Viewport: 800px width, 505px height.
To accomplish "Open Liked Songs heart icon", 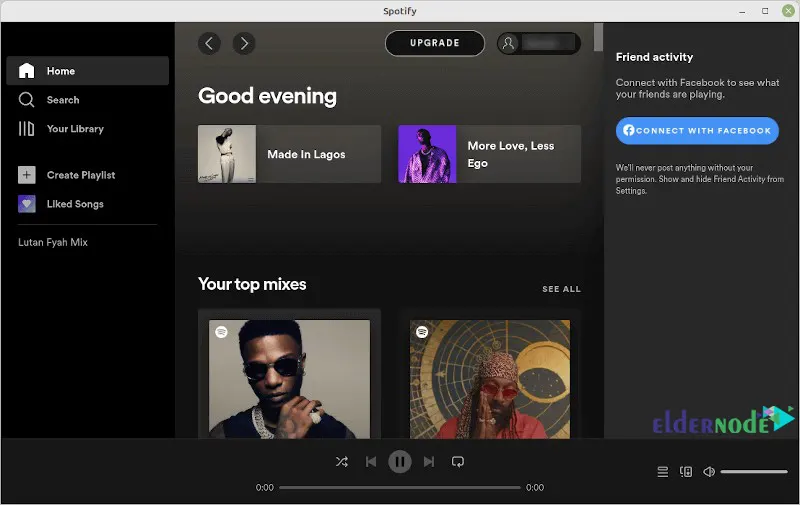I will tap(27, 204).
